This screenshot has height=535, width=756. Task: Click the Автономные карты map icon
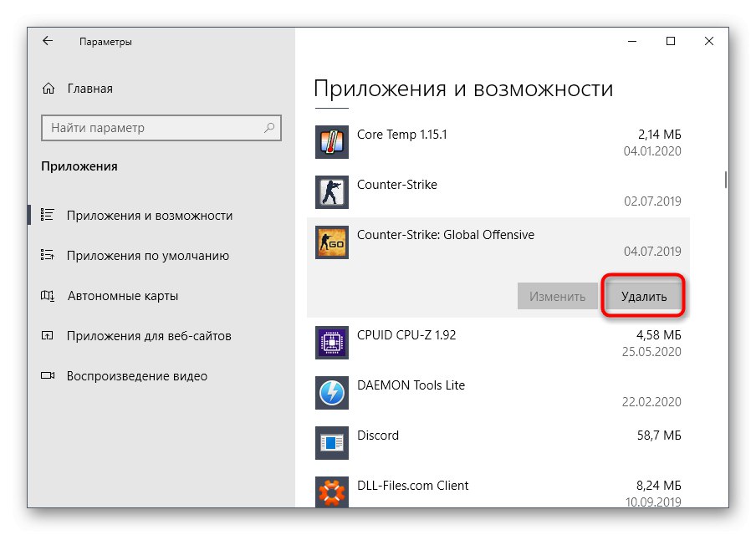[47, 295]
